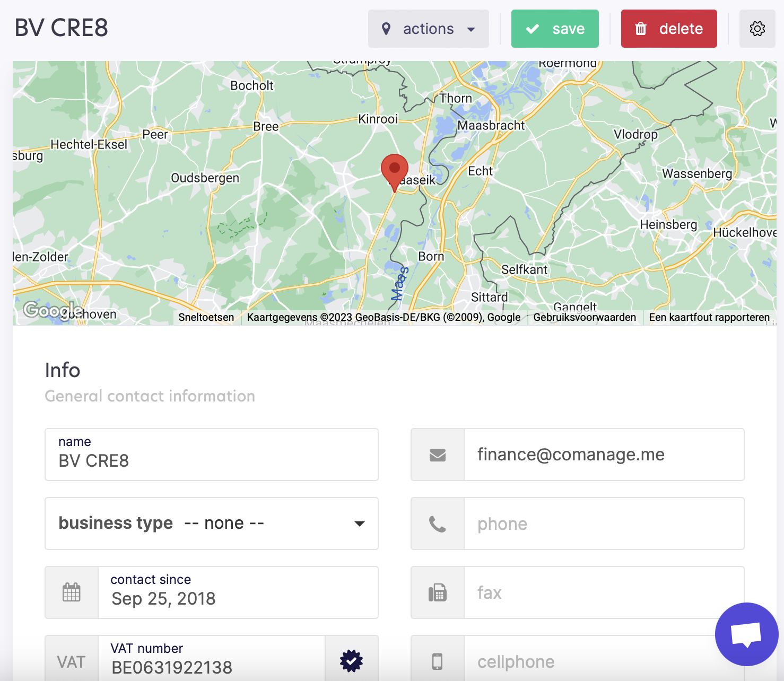The image size is (784, 681).
Task: Click the Sittard label on map
Action: [489, 297]
